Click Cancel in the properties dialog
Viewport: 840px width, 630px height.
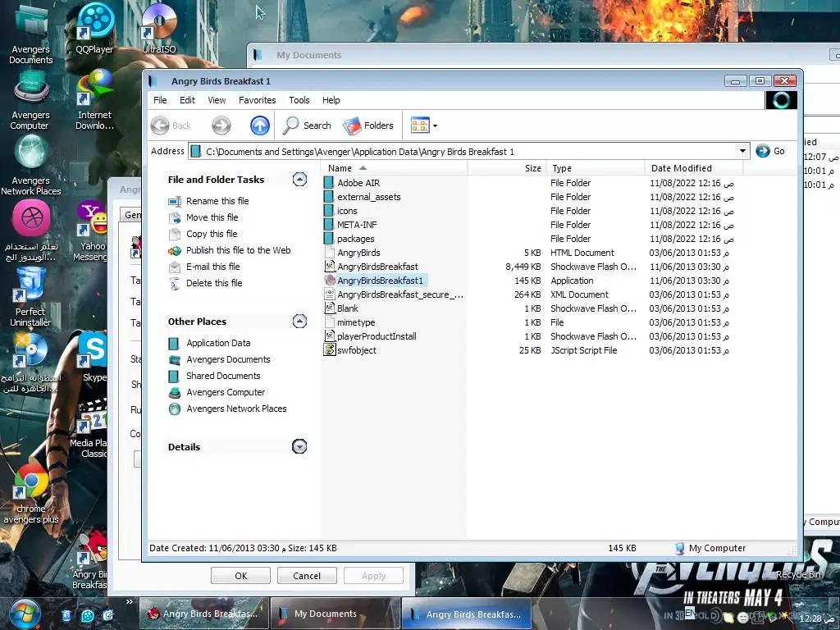pos(307,576)
